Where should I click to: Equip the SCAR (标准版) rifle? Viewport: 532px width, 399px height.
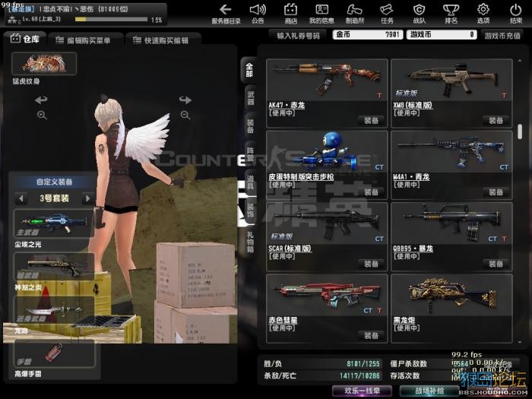tap(371, 264)
